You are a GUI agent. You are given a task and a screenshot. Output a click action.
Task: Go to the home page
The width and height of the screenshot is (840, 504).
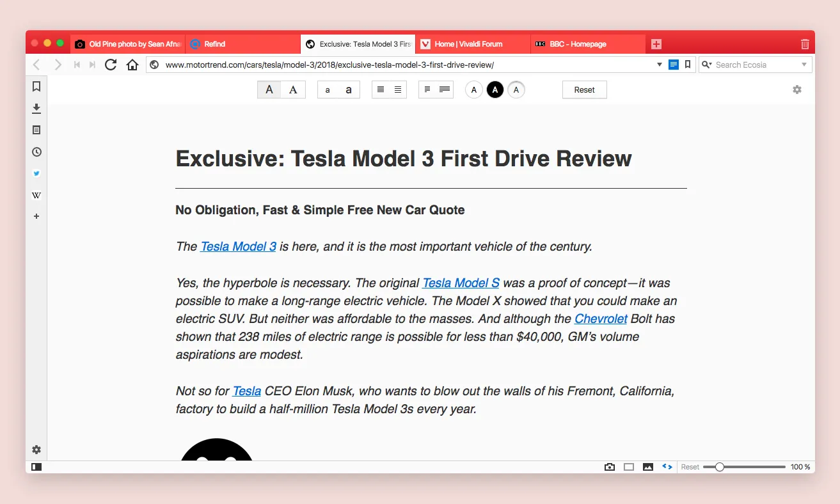132,65
